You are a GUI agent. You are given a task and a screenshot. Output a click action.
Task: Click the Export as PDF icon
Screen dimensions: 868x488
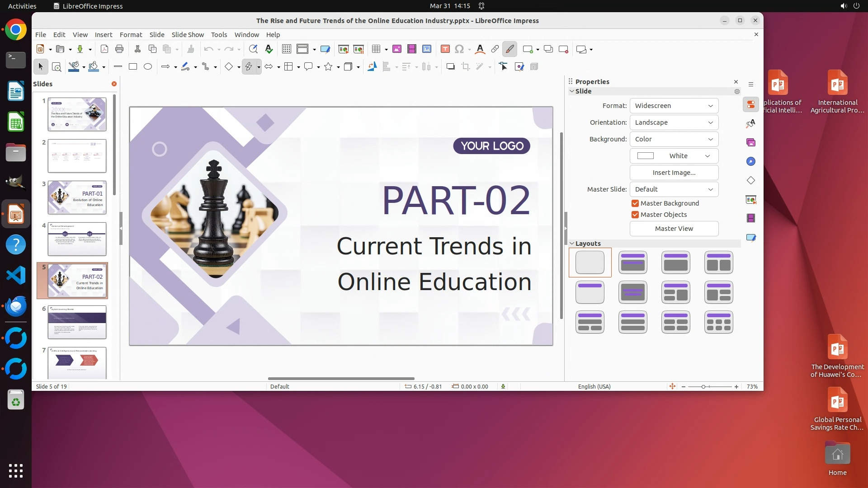click(104, 49)
